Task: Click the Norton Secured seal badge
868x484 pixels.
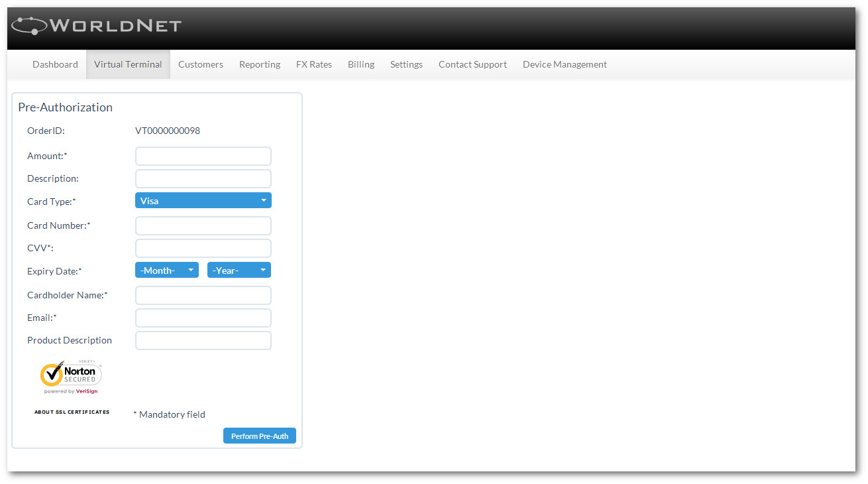Action: pyautogui.click(x=71, y=376)
